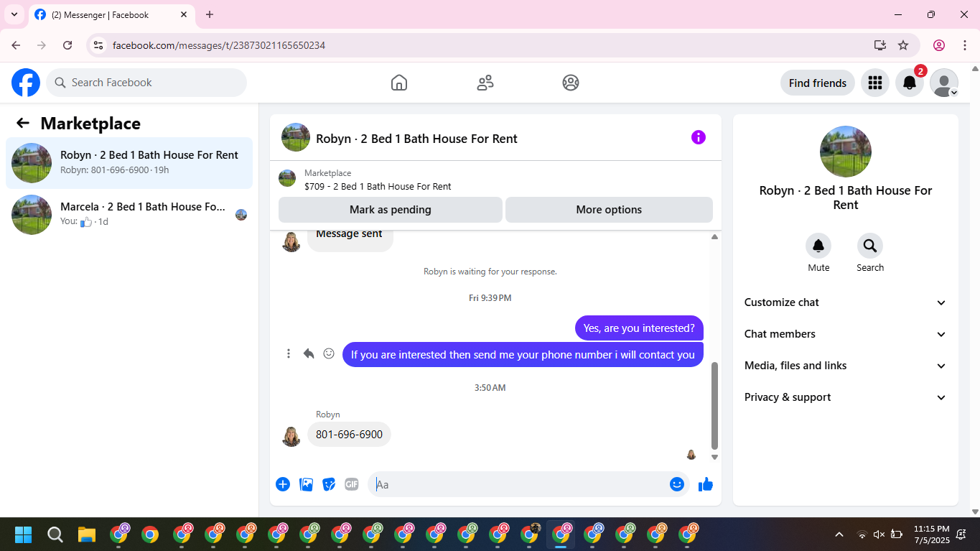980x551 pixels.
Task: Open Chrome three-dot menu
Action: (965, 45)
